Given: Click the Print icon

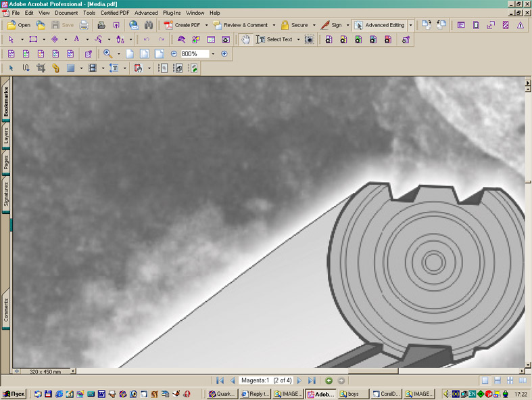Looking at the screenshot, I should pos(84,25).
